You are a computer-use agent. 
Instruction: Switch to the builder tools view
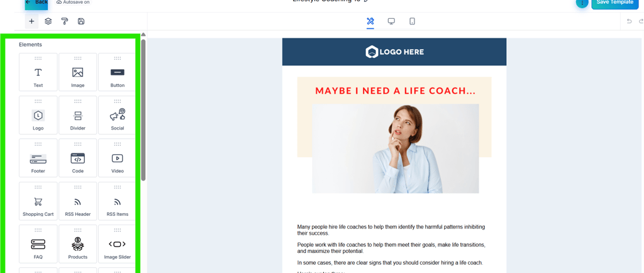pos(370,21)
